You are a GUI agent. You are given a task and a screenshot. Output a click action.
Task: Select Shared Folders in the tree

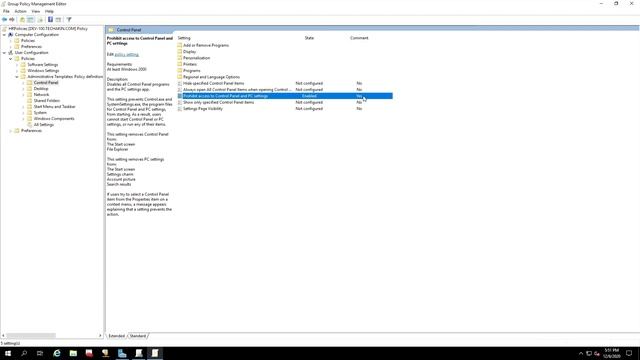[47, 101]
